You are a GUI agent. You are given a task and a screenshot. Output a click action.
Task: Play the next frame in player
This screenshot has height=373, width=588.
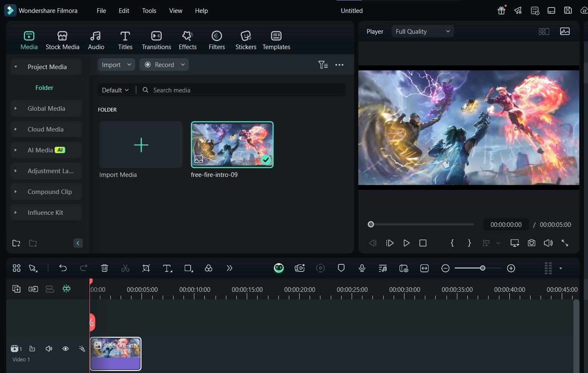[x=390, y=243]
